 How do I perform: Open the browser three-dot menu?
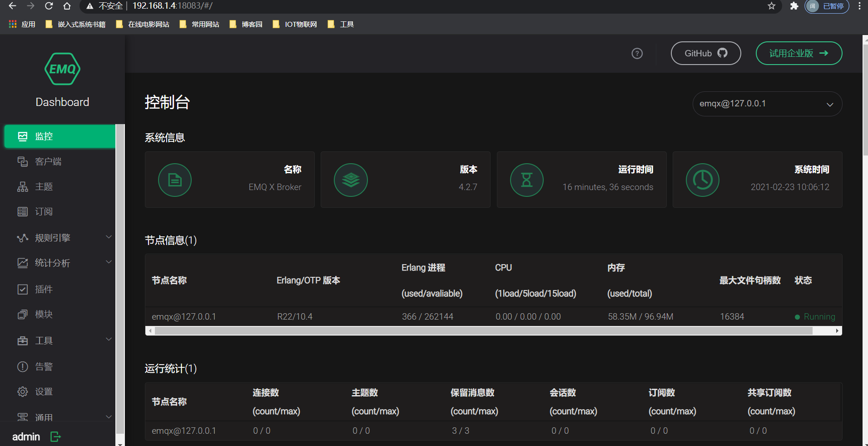(x=859, y=6)
